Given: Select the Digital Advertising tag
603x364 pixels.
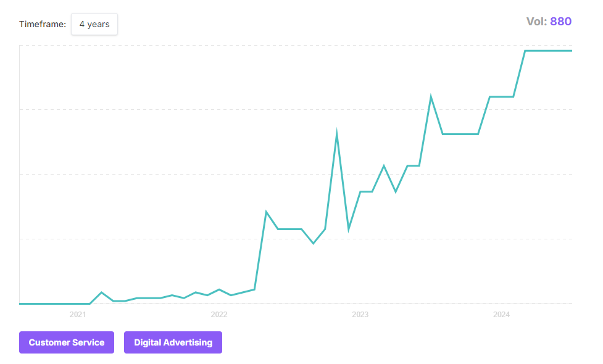Looking at the screenshot, I should [173, 342].
